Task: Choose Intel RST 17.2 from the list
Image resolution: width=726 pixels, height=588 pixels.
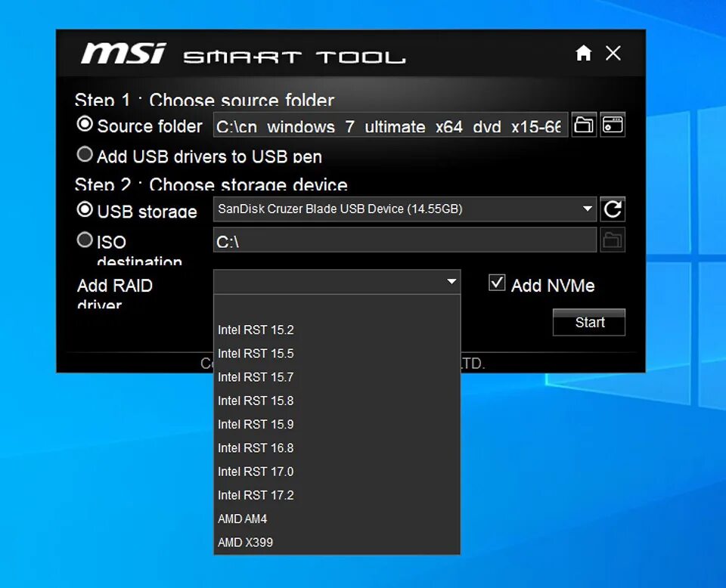Action: tap(256, 495)
